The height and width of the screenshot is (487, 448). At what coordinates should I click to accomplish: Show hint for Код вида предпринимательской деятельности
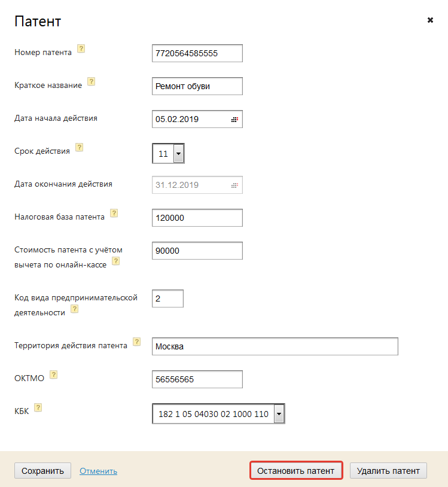click(75, 309)
